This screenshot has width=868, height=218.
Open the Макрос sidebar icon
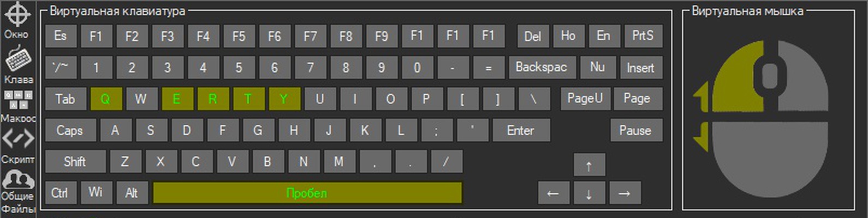pos(18,100)
